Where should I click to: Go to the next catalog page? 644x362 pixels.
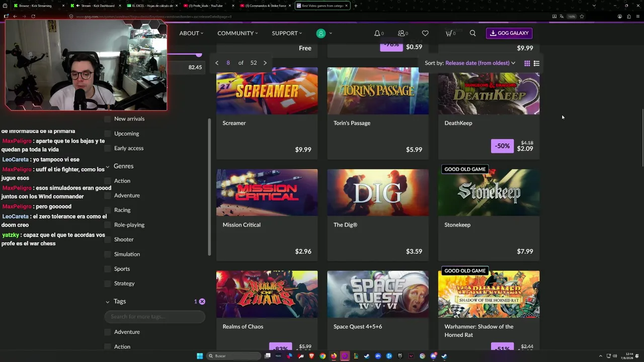click(x=265, y=63)
